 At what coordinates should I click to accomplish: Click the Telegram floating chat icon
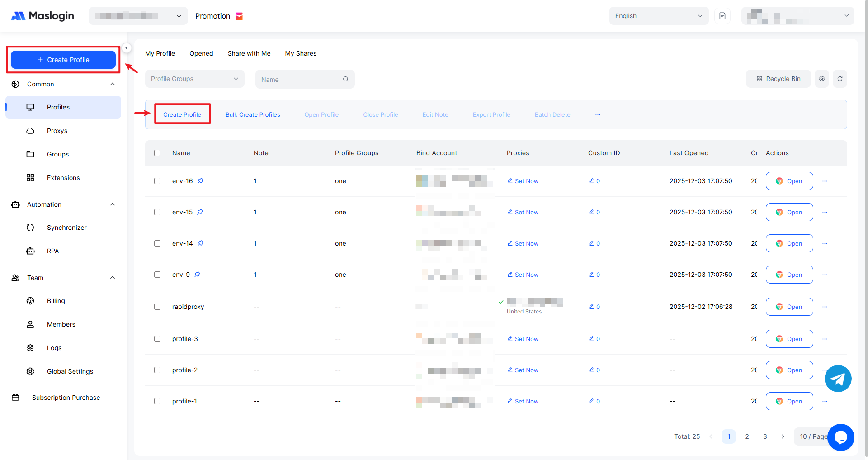coord(838,379)
